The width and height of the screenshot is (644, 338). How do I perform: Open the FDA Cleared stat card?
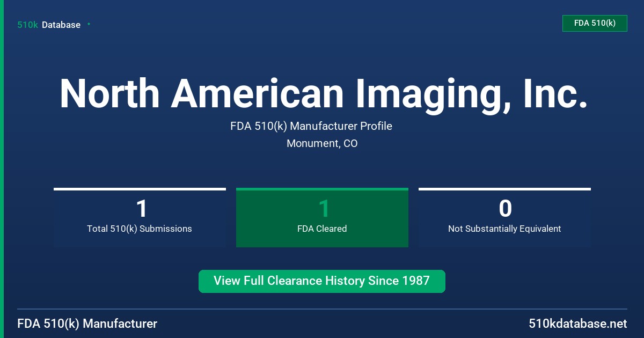[x=322, y=217]
